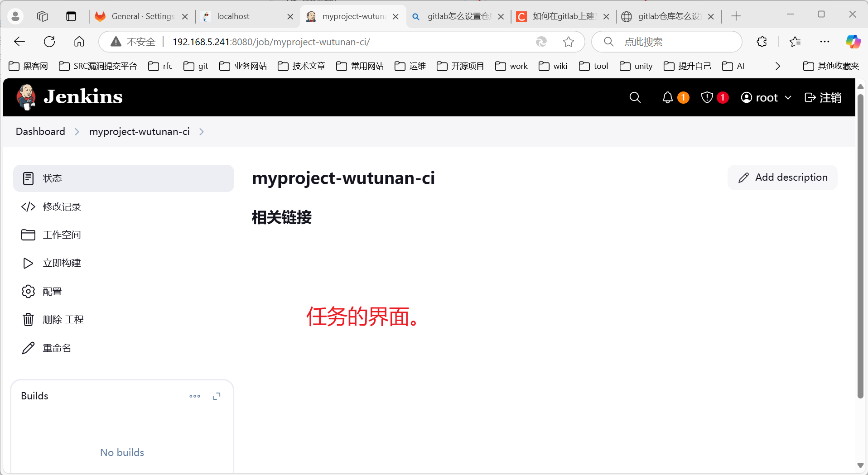Screen dimensions: 868x475
Task: Show more bookmarks with chevron arrow
Action: pos(778,66)
